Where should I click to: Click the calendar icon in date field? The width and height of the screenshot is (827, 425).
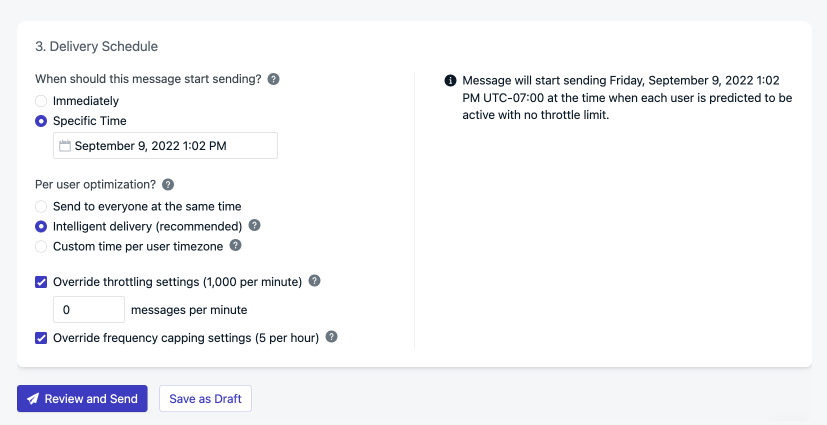tap(65, 146)
